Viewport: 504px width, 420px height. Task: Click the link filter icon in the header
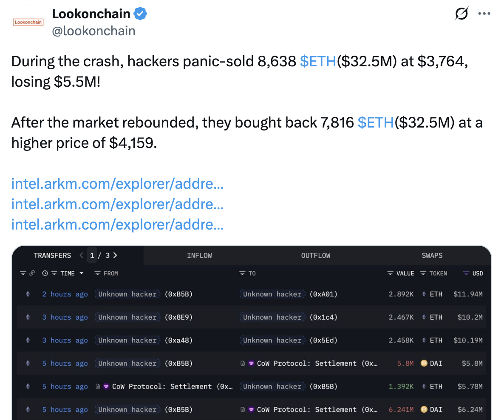pos(32,273)
